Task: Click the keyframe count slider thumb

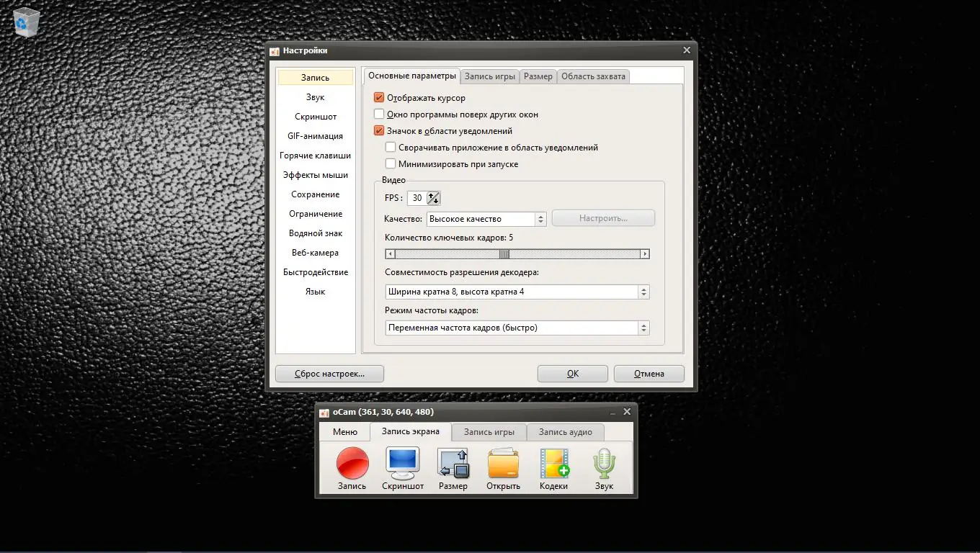Action: pyautogui.click(x=504, y=253)
